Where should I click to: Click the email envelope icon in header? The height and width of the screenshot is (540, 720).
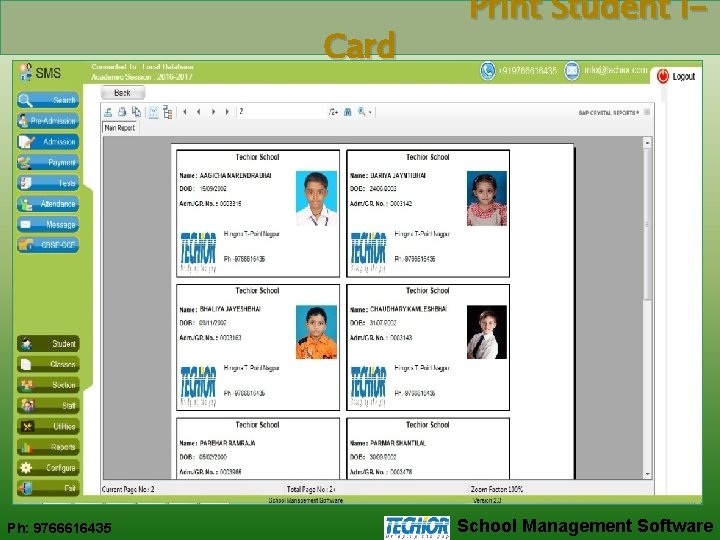tap(572, 71)
